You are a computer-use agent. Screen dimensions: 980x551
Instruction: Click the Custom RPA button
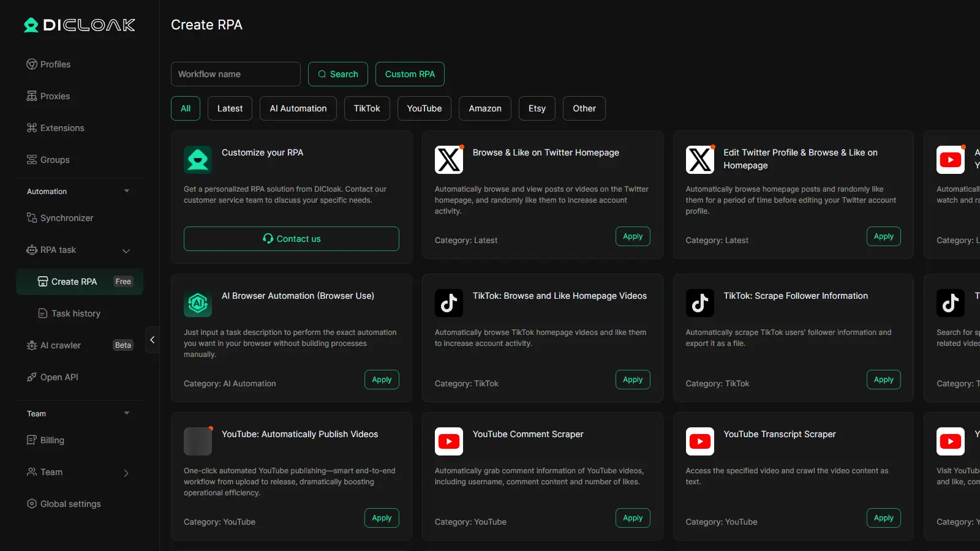pyautogui.click(x=410, y=74)
